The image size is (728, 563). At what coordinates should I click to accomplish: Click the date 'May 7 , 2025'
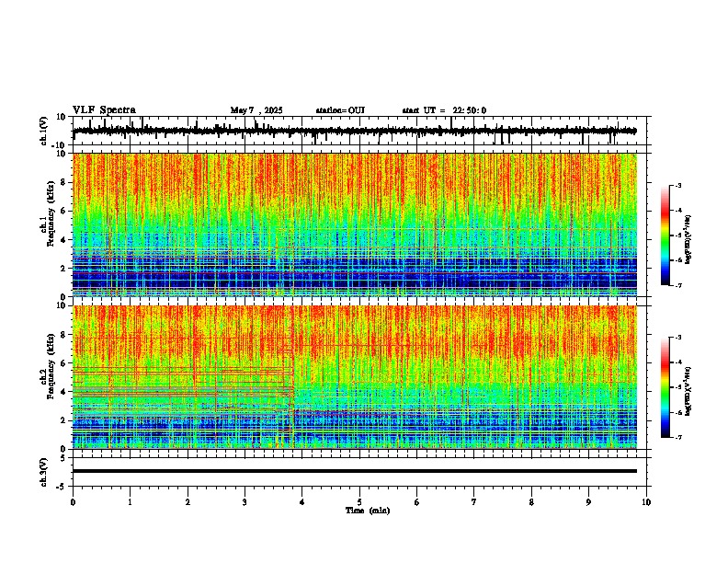(256, 110)
